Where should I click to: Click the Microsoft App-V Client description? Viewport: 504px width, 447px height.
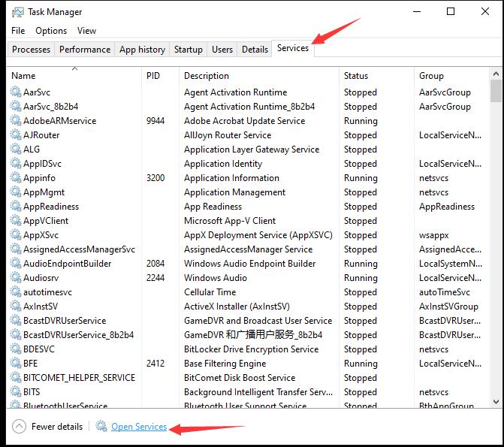pos(230,221)
